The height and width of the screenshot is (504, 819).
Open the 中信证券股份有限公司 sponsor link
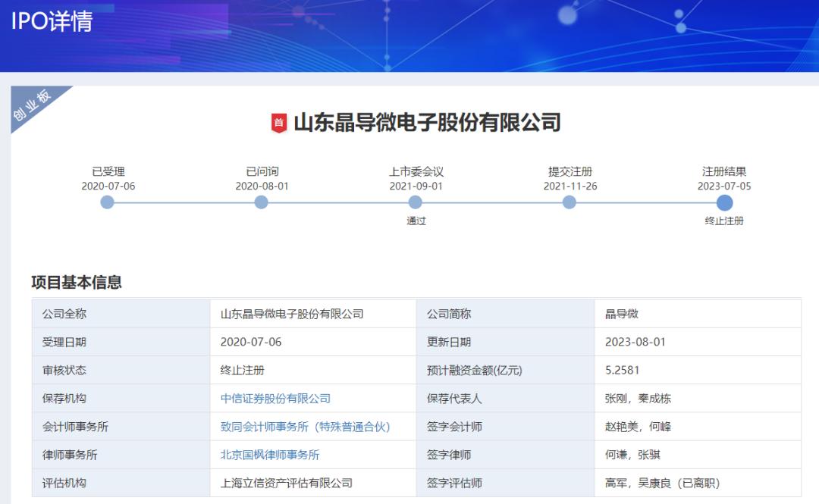275,399
